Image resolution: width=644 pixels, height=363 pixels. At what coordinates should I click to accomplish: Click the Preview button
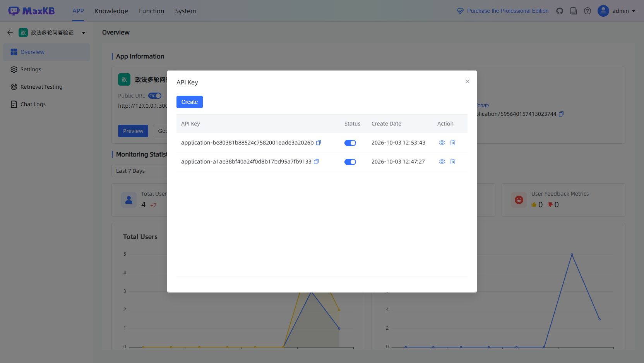[x=133, y=131]
